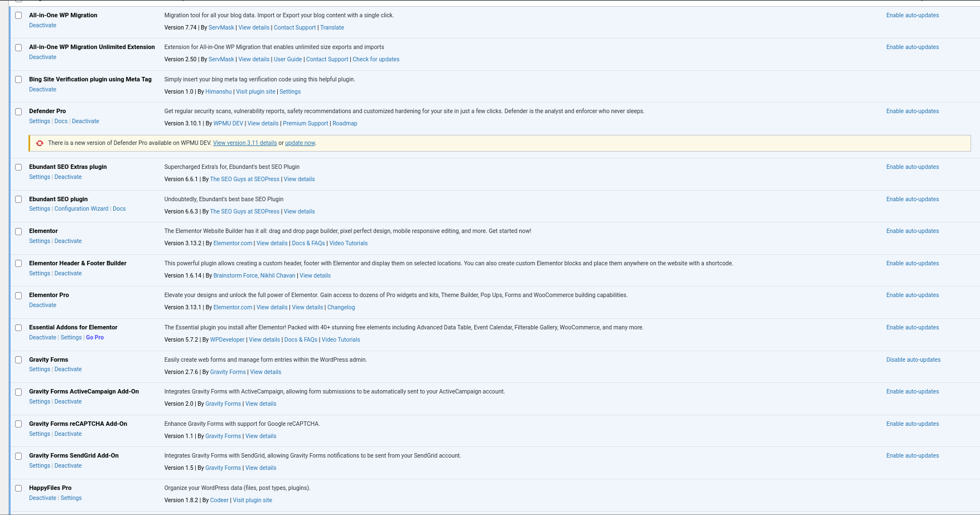Image resolution: width=980 pixels, height=515 pixels.
Task: View version 3.11 details link
Action: click(x=245, y=143)
